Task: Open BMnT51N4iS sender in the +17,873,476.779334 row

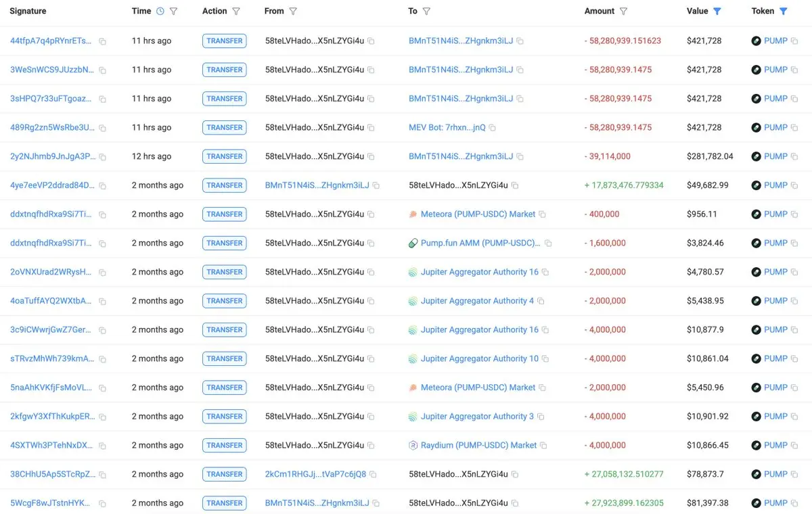Action: coord(317,185)
